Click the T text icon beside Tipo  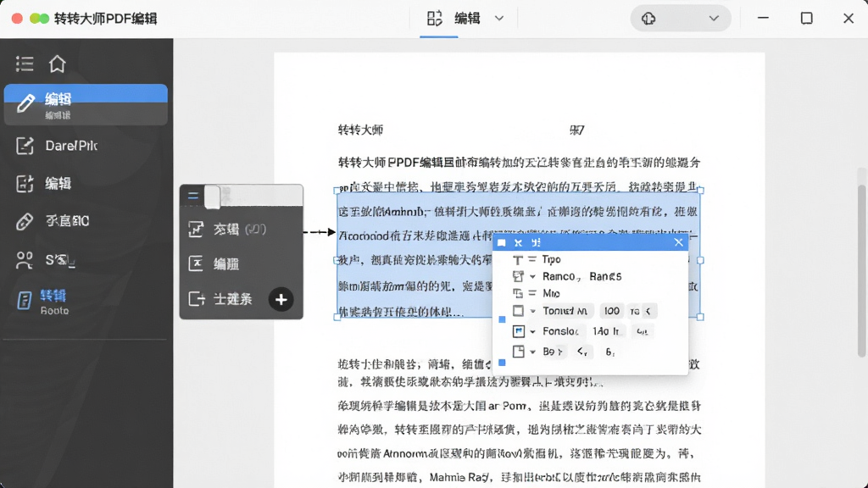(x=518, y=259)
